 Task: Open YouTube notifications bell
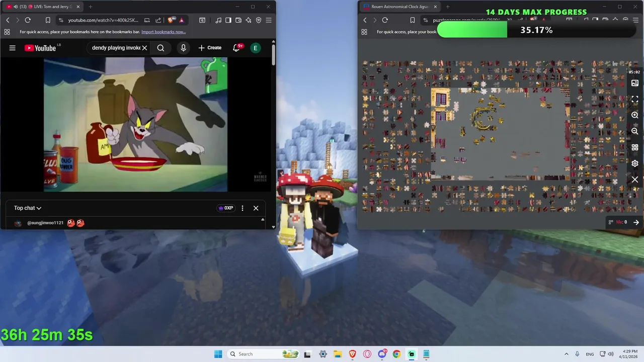236,48
